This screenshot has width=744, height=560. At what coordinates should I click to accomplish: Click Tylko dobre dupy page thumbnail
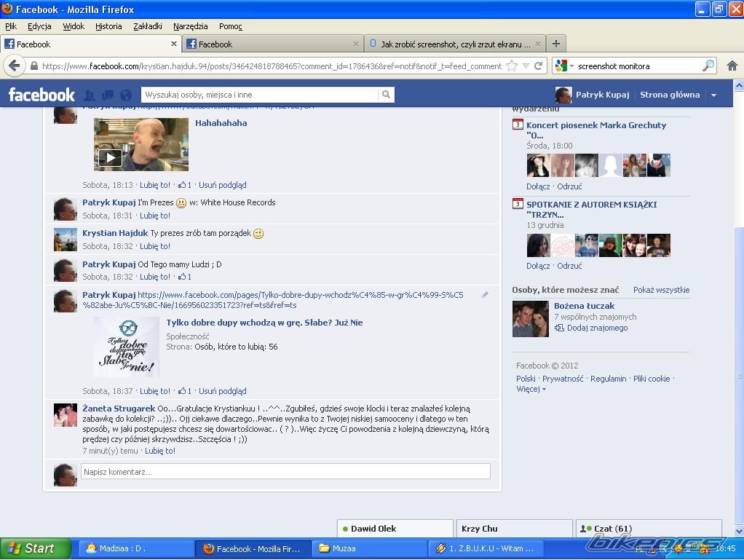tap(127, 347)
